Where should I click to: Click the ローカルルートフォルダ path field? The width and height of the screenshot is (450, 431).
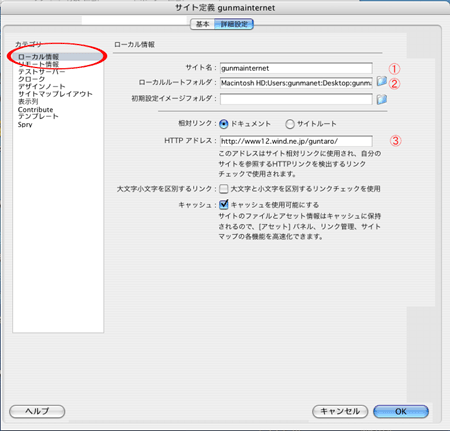pyautogui.click(x=296, y=83)
